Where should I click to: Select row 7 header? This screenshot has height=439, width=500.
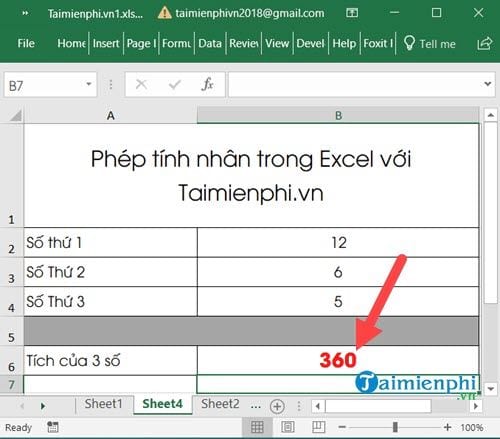click(12, 384)
